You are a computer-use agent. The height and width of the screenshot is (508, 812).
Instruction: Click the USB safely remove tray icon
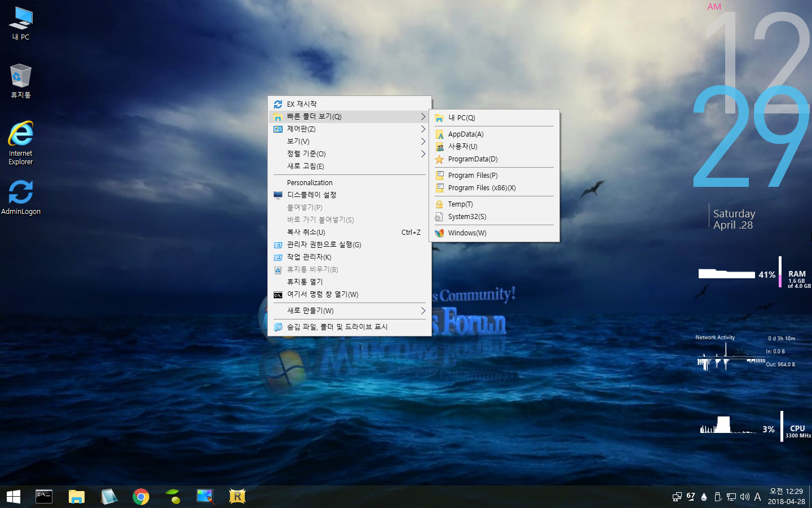[718, 497]
